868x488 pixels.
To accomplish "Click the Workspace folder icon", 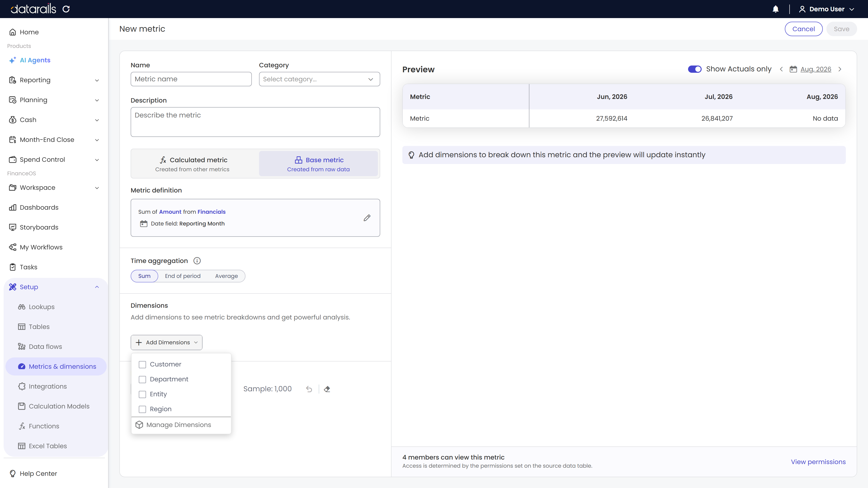I will click(x=12, y=188).
